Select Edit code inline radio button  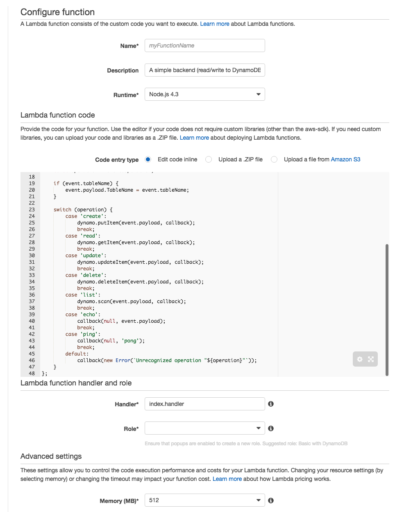click(x=148, y=159)
